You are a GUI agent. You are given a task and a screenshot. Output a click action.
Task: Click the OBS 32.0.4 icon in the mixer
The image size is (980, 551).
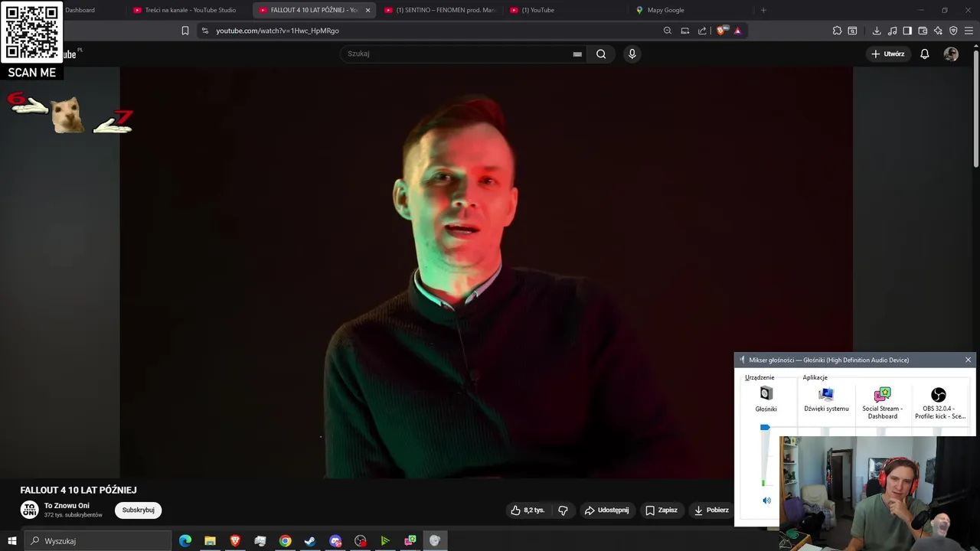939,395
